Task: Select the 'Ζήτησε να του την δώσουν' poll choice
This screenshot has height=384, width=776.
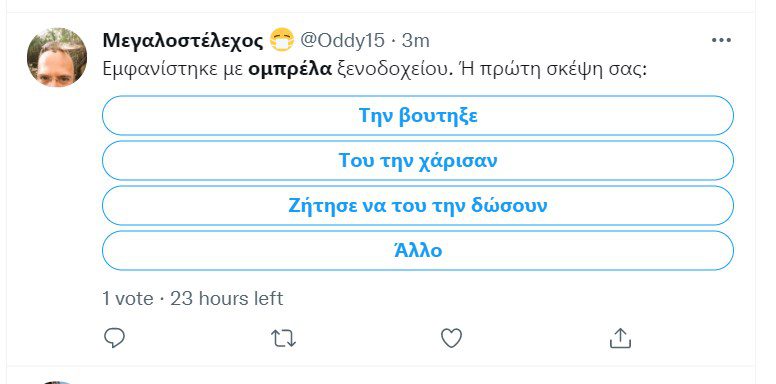Action: pyautogui.click(x=418, y=205)
